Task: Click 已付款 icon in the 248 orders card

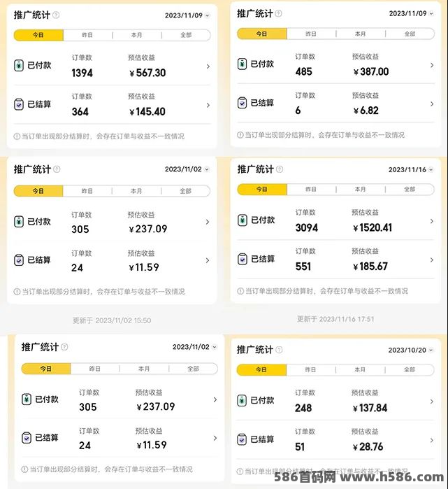Action: pyautogui.click(x=242, y=400)
